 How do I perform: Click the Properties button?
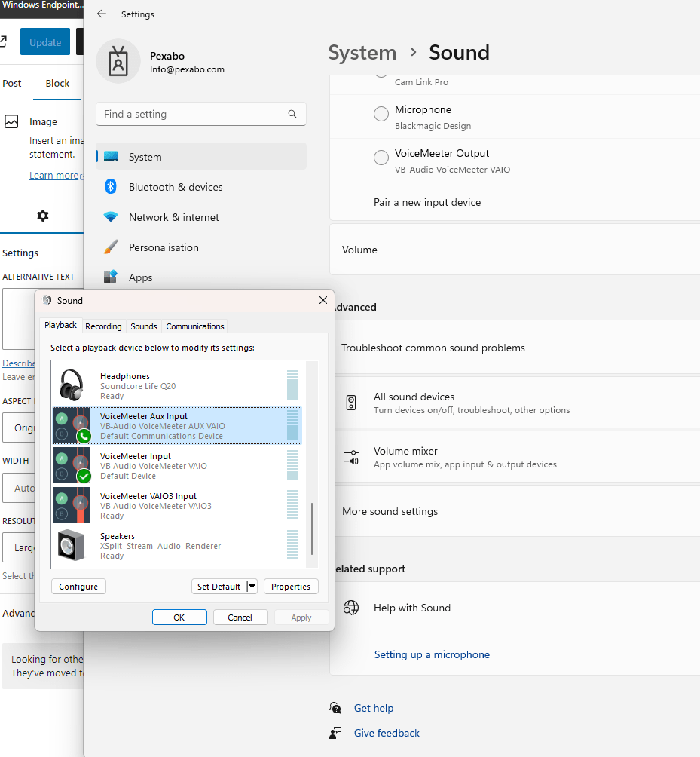tap(291, 586)
